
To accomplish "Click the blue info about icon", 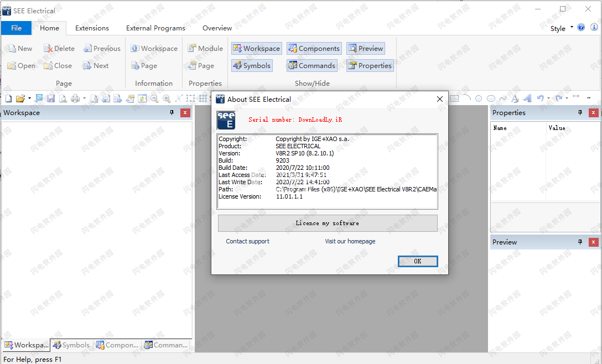I will [594, 27].
